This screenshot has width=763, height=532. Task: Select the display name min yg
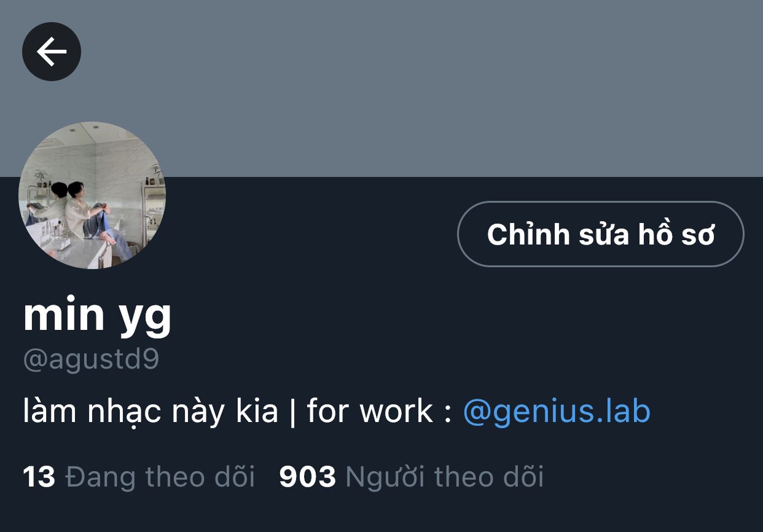coord(97,316)
